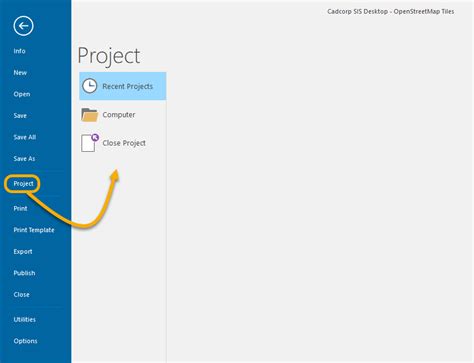Open the Print menu entry
Viewport: 474px width, 363px height.
[x=20, y=209]
